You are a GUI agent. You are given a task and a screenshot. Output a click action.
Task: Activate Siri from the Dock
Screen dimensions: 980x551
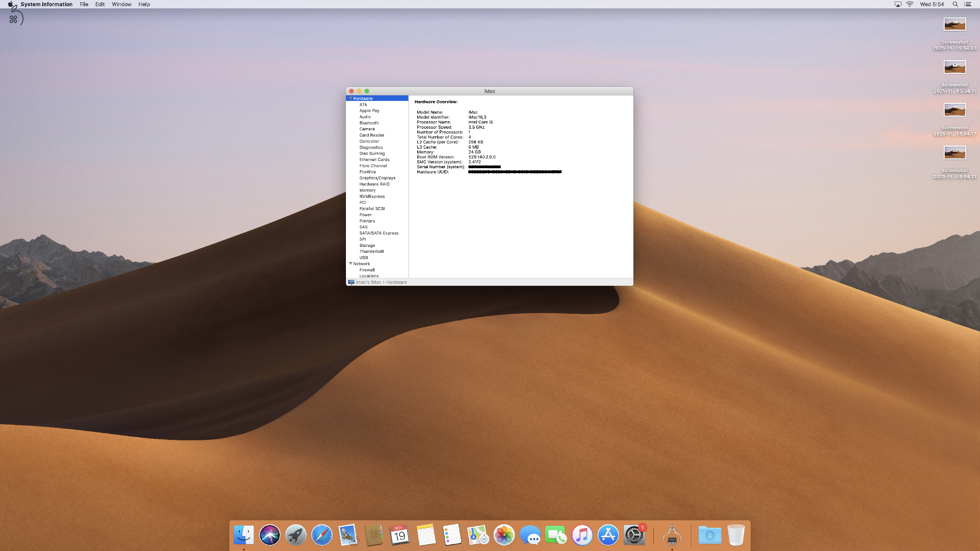(270, 535)
